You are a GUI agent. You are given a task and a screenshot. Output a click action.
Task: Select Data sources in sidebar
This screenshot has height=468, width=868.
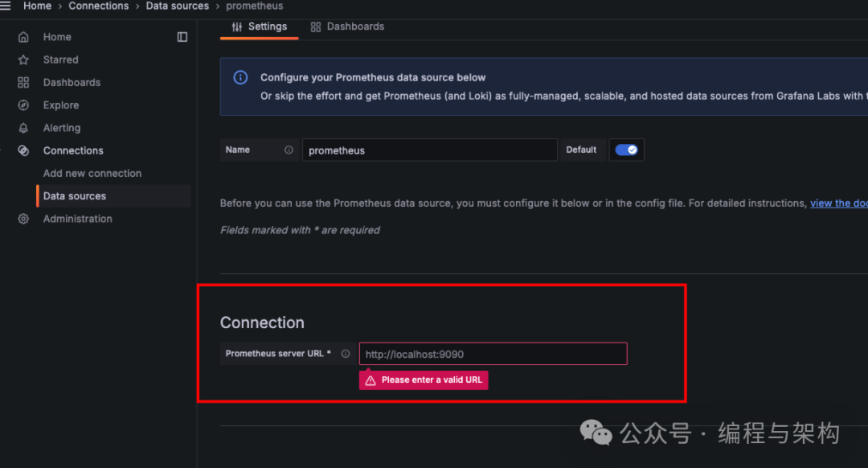pyautogui.click(x=75, y=196)
